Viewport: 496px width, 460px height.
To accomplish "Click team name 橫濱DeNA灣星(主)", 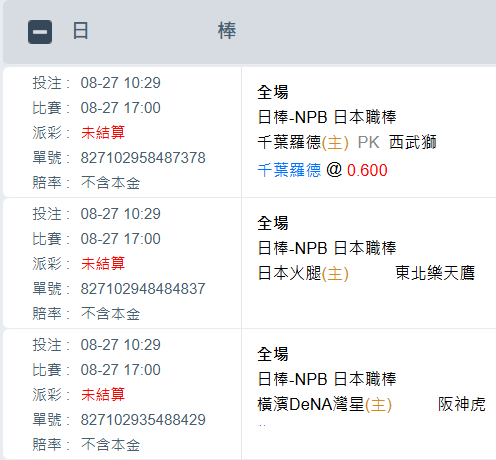I will [324, 404].
